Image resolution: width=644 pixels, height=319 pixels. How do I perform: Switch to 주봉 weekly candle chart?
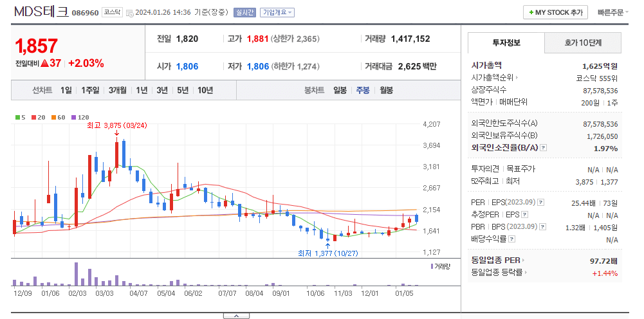tap(363, 90)
